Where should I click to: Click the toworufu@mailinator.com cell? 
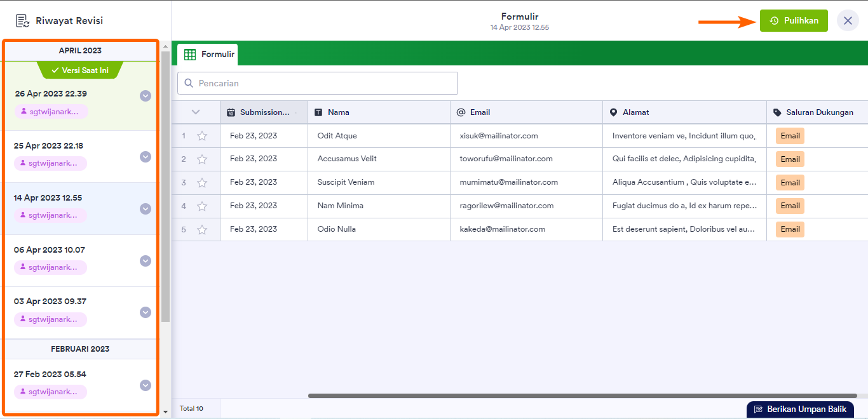coord(526,159)
